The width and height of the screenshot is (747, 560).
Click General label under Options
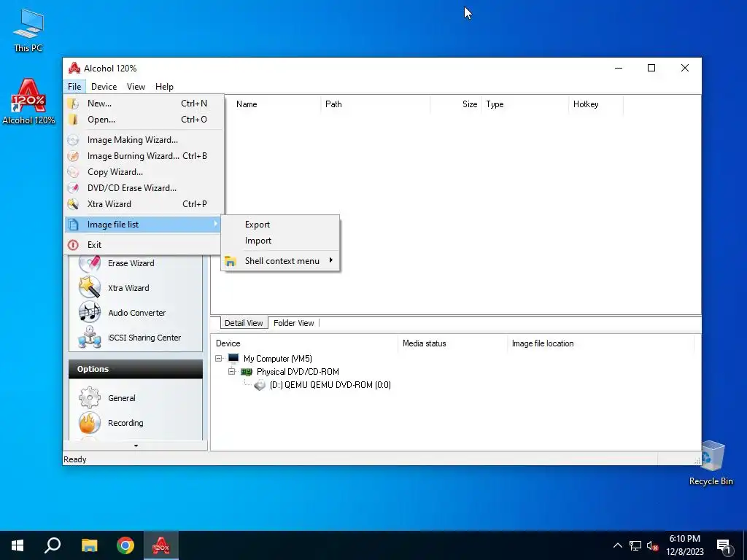tap(122, 398)
